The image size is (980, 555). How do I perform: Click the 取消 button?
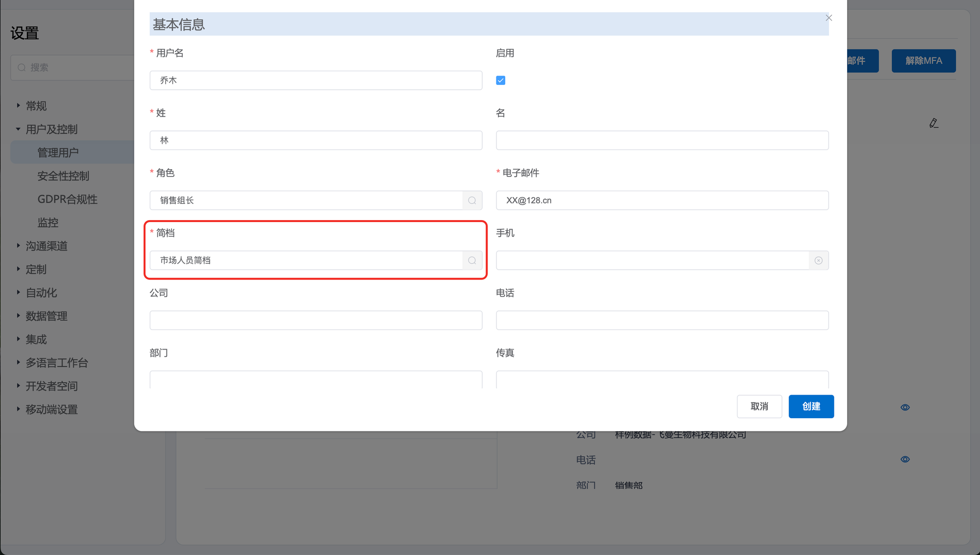point(759,406)
